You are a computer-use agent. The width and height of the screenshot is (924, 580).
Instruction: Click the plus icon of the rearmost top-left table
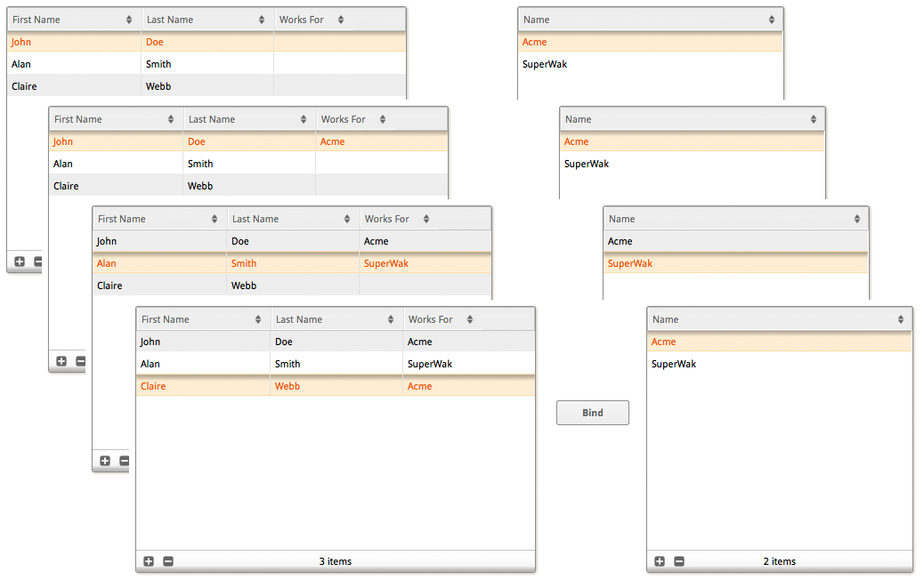click(20, 262)
